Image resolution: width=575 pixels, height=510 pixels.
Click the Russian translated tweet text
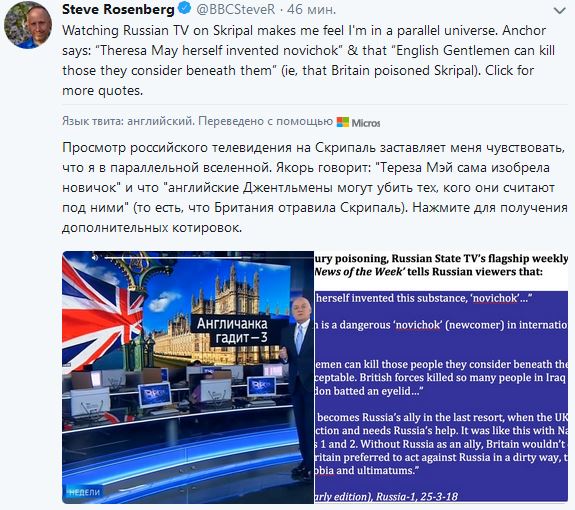(x=315, y=187)
